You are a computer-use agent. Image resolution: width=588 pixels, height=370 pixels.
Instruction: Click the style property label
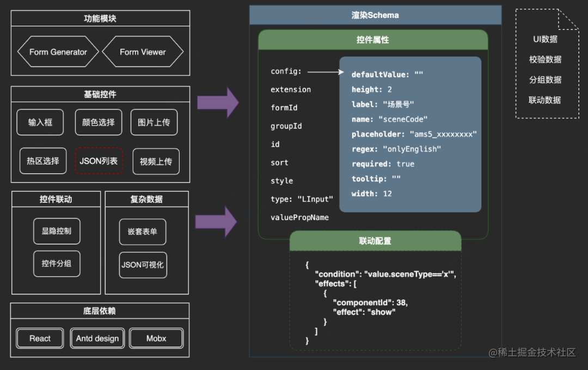click(x=281, y=181)
